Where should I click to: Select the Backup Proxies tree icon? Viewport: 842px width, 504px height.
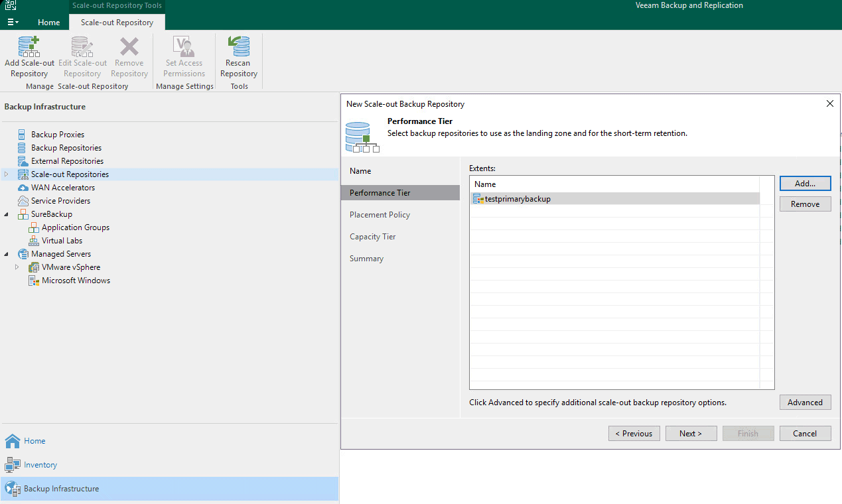click(x=22, y=135)
